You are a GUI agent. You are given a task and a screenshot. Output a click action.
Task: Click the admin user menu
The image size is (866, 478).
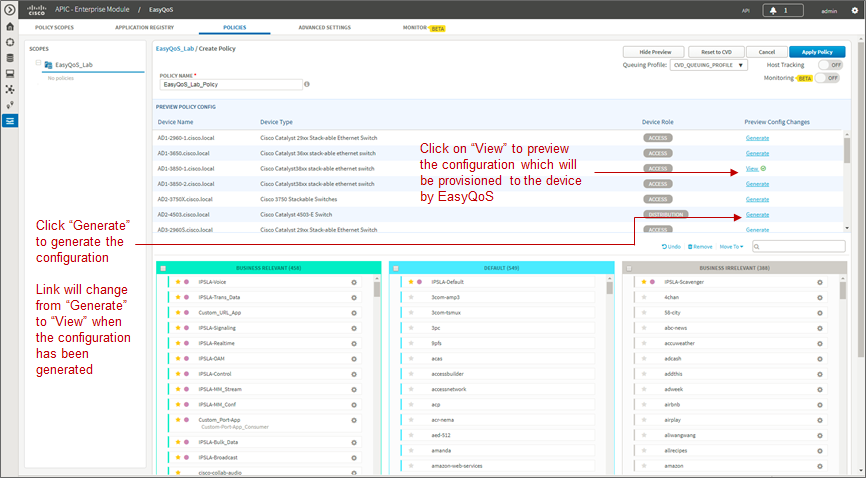pyautogui.click(x=828, y=11)
